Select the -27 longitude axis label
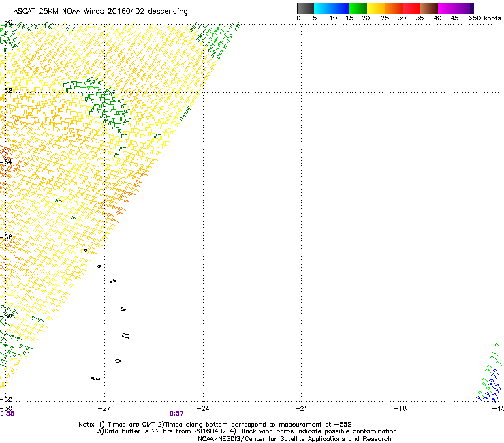Image resolution: width=504 pixels, height=443 pixels. pos(104,408)
